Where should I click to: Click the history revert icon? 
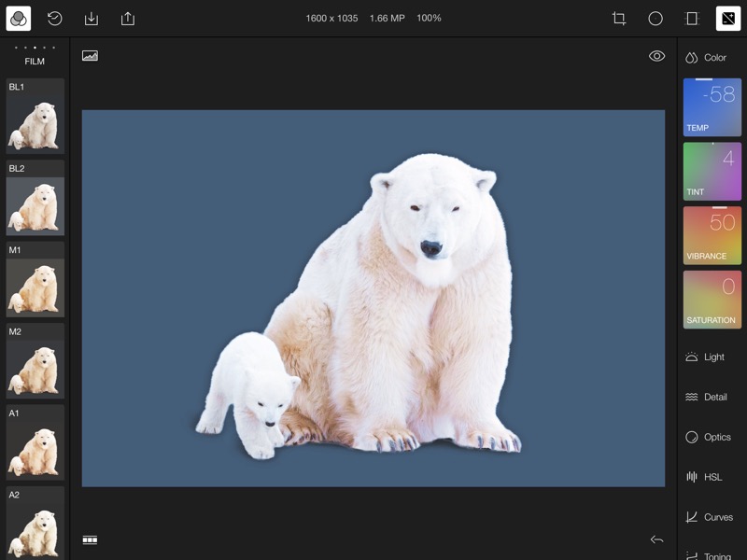pyautogui.click(x=55, y=19)
